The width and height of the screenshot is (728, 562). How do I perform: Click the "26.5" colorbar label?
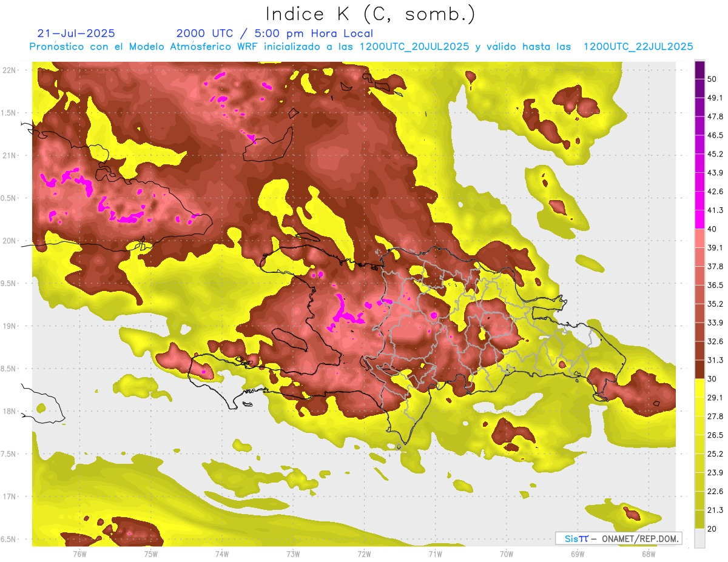tap(715, 435)
